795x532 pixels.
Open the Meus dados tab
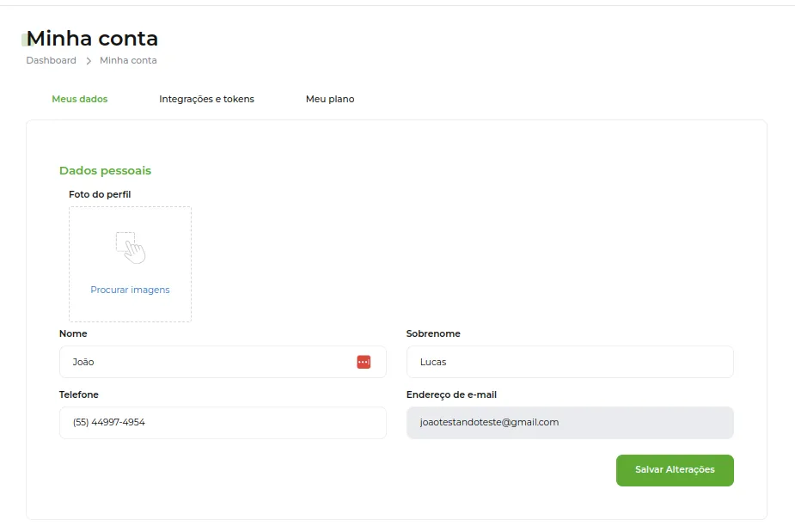click(80, 99)
